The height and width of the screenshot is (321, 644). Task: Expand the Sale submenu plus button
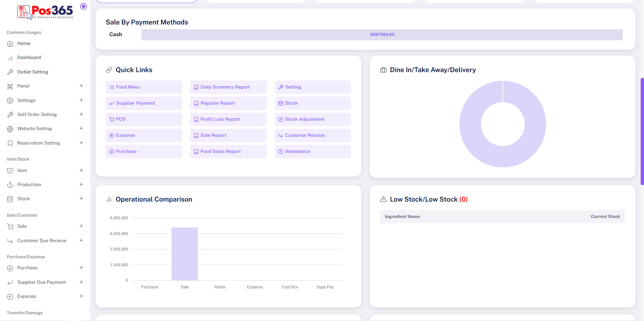pyautogui.click(x=81, y=226)
